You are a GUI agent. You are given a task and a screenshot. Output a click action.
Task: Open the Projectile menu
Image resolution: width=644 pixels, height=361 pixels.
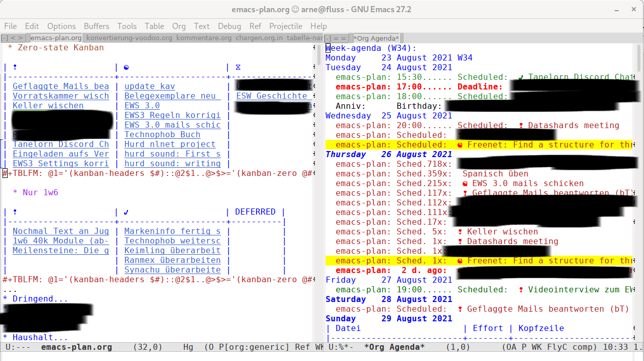tap(285, 26)
